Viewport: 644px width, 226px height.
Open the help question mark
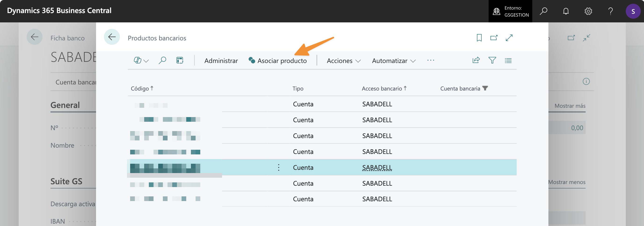pos(611,11)
